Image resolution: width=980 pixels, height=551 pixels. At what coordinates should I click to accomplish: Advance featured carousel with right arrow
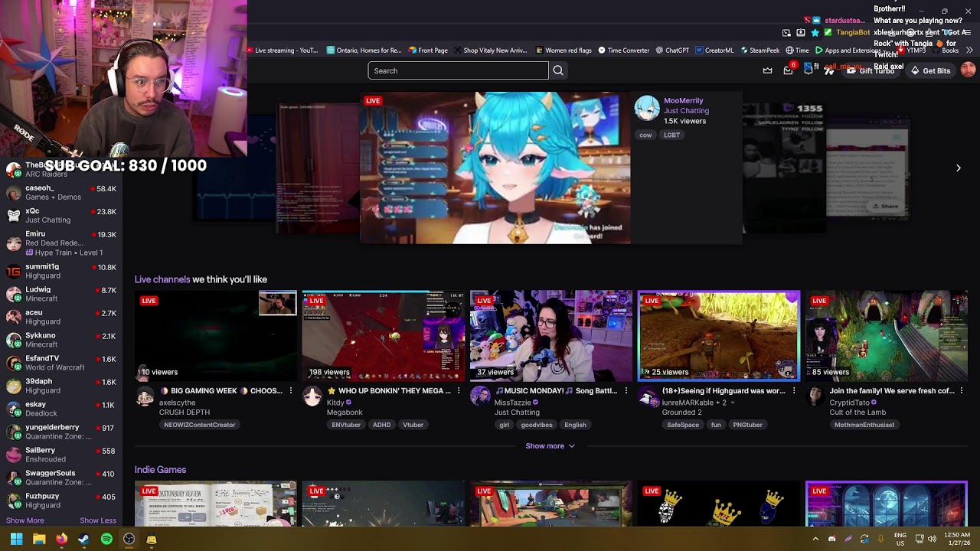958,168
